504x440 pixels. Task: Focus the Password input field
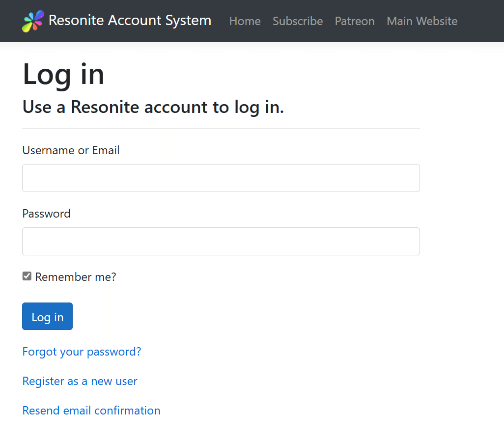[221, 242]
